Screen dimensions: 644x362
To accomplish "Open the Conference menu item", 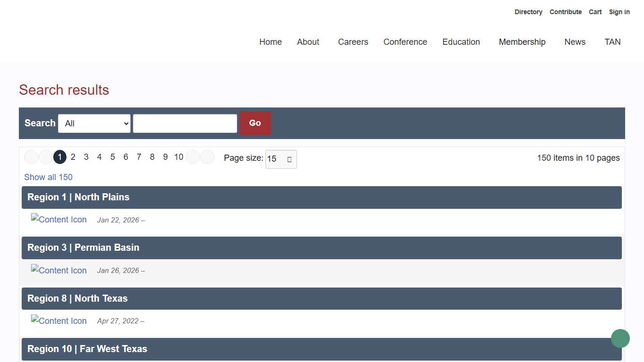I will (405, 42).
